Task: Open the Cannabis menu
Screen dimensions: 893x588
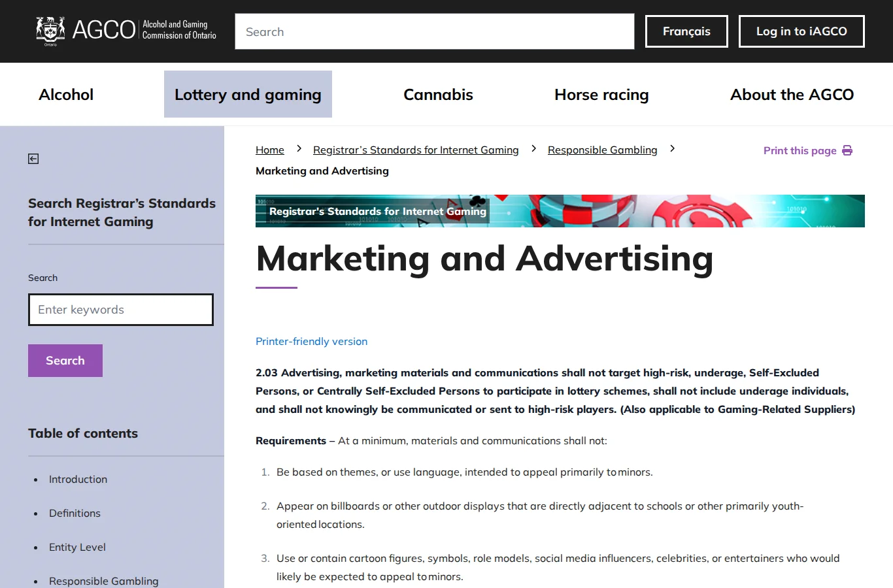Action: coord(438,95)
